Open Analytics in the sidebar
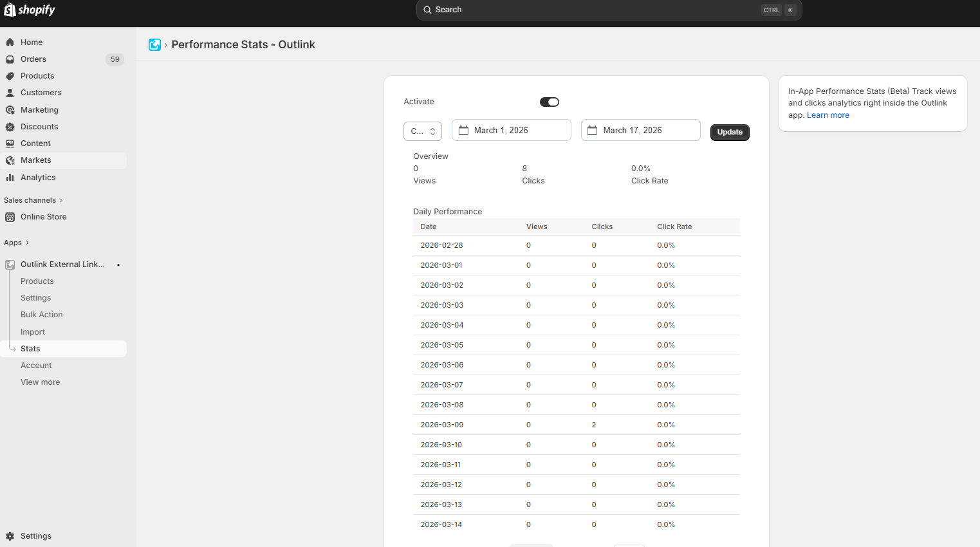Viewport: 980px width, 547px height. coord(64,178)
